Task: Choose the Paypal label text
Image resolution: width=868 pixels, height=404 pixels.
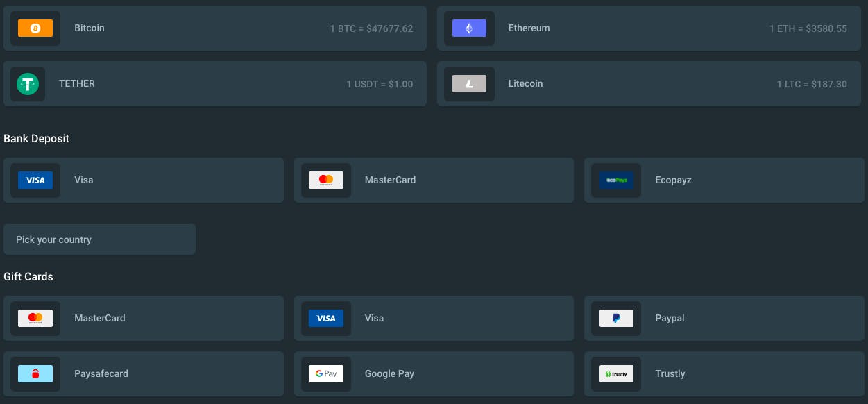Action: coord(670,319)
